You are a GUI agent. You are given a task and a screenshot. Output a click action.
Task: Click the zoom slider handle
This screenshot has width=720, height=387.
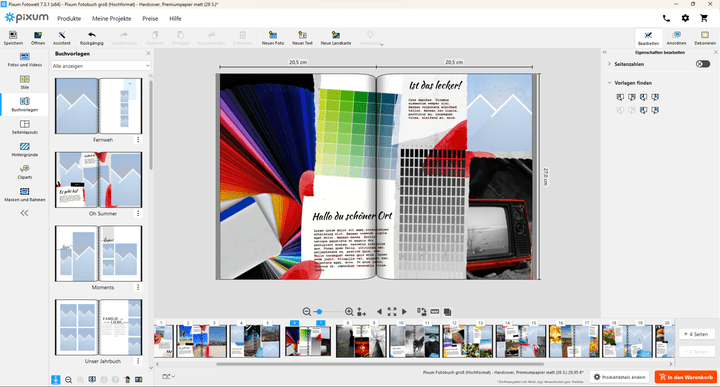point(319,312)
